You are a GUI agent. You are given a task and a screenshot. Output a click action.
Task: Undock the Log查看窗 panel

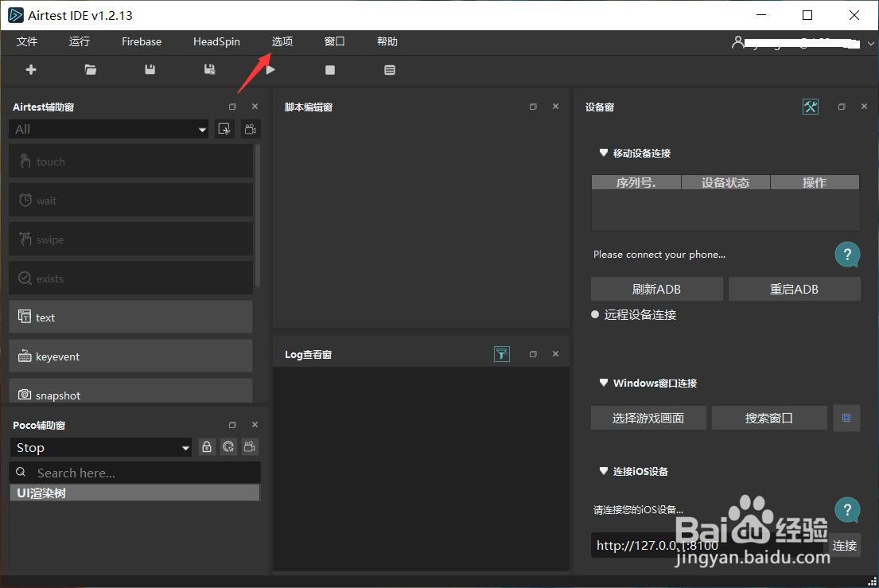(x=533, y=354)
